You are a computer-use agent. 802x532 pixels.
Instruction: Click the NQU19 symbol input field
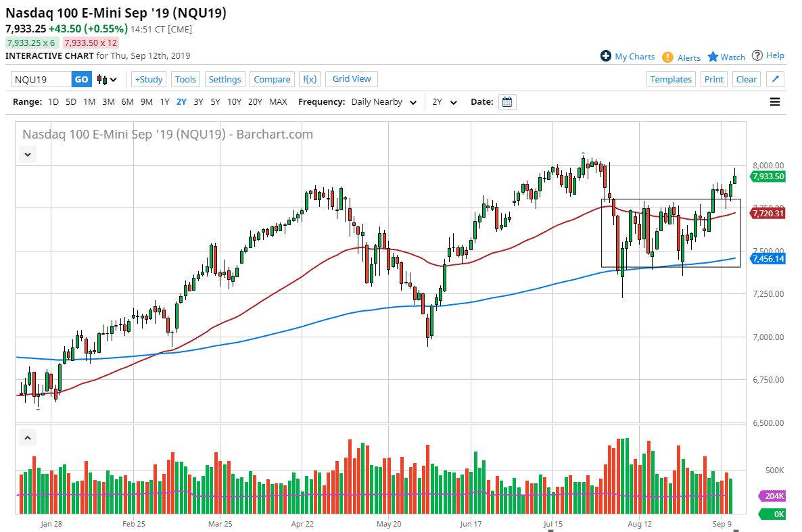(41, 79)
